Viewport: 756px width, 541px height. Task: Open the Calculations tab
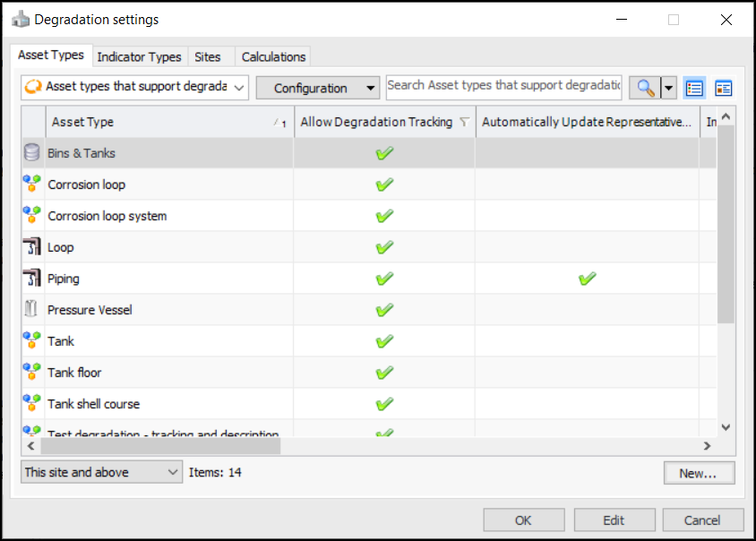pos(273,56)
